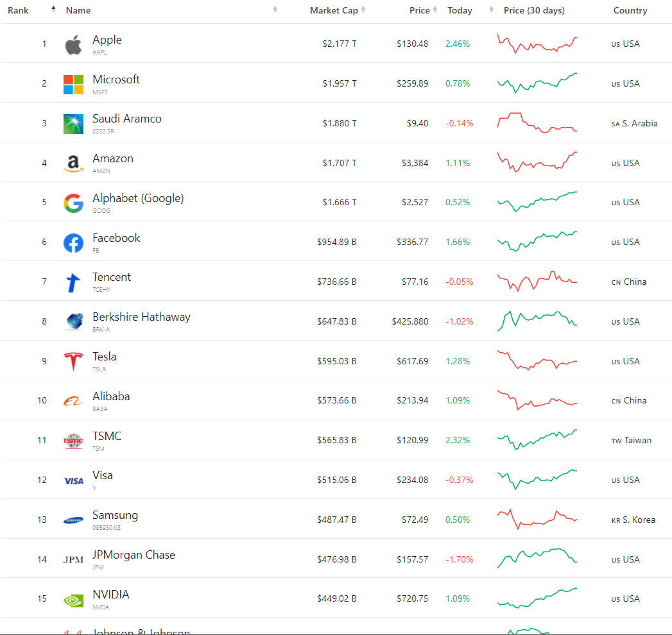The height and width of the screenshot is (635, 672).
Task: Click Visa's market cap $515.06 B
Action: tap(337, 480)
